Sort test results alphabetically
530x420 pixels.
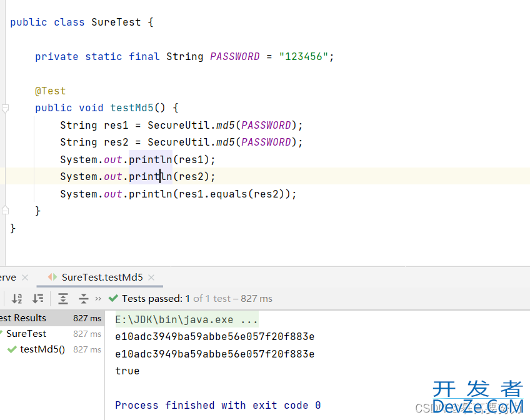(x=17, y=299)
